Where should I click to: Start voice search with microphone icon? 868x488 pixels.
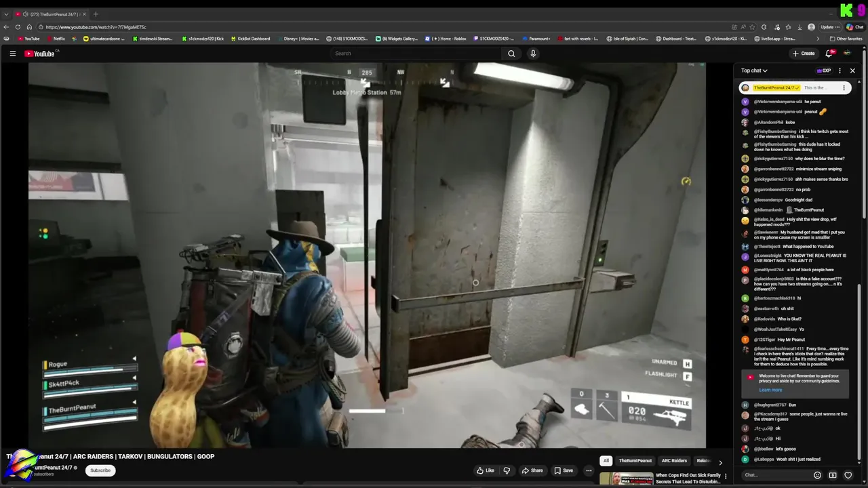point(533,54)
